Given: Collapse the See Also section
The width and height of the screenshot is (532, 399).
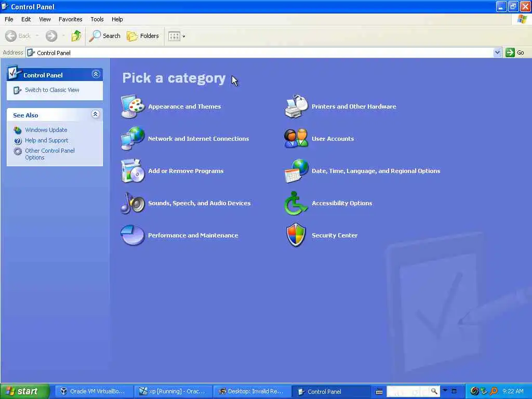Looking at the screenshot, I should 96,114.
